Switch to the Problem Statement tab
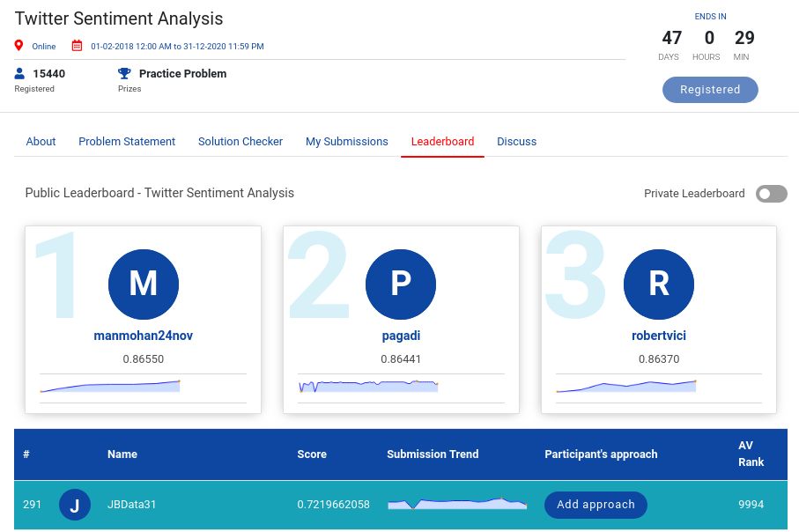799x532 pixels. click(127, 142)
